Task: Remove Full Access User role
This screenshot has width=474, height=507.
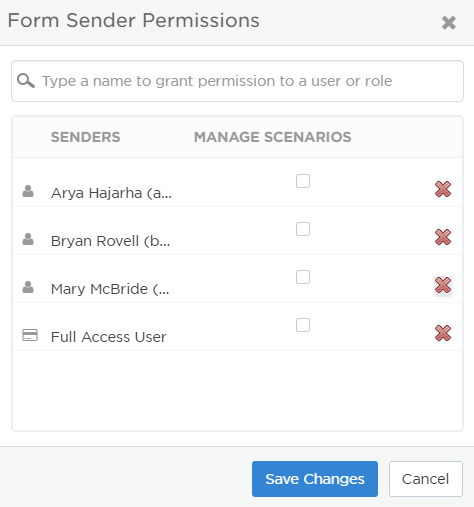Action: click(x=443, y=333)
